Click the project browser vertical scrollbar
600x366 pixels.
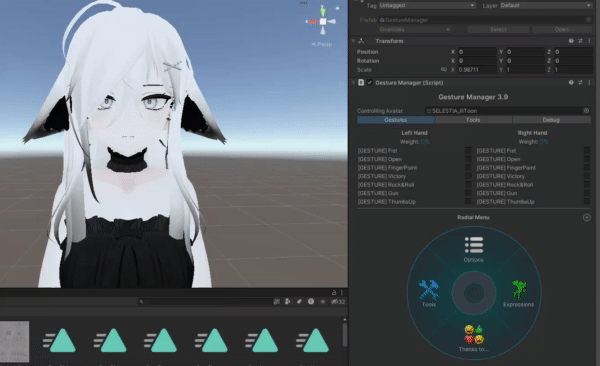pos(344,334)
